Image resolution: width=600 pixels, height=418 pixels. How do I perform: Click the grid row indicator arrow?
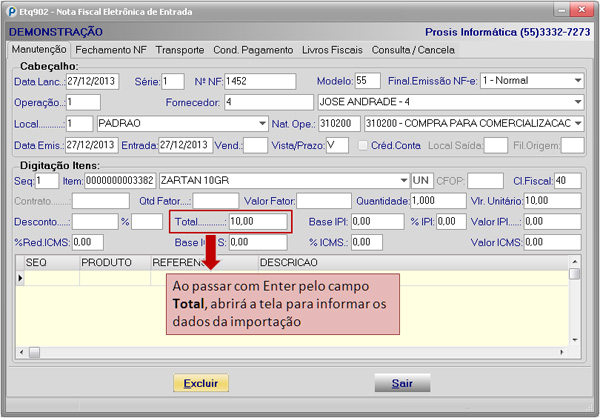point(21,277)
